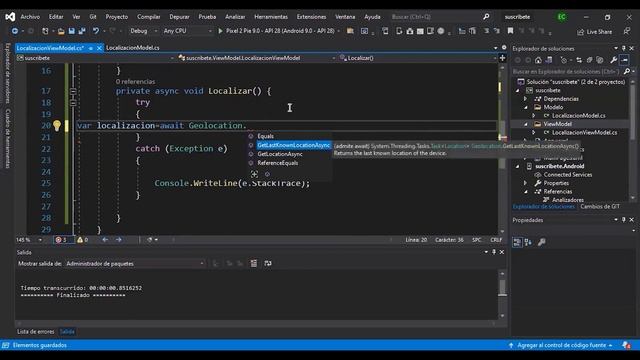This screenshot has width=640, height=360.
Task: Click the undo icon
Action: point(96,31)
